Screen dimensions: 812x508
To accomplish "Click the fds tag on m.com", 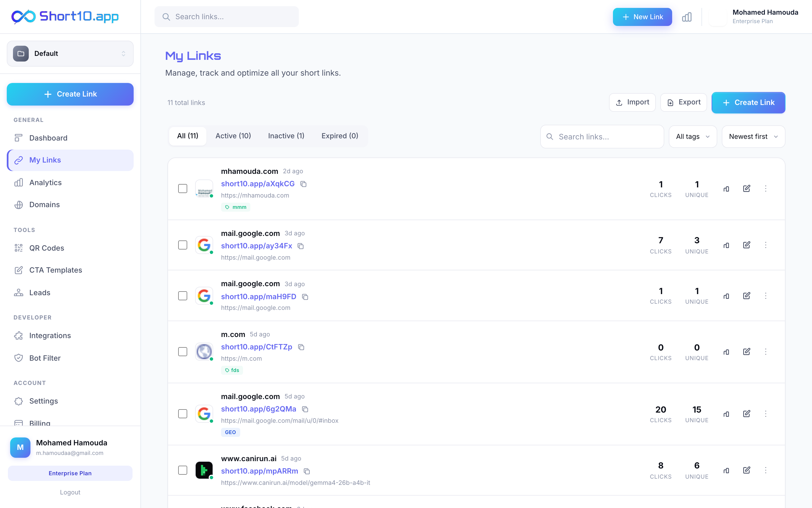I will click(232, 370).
